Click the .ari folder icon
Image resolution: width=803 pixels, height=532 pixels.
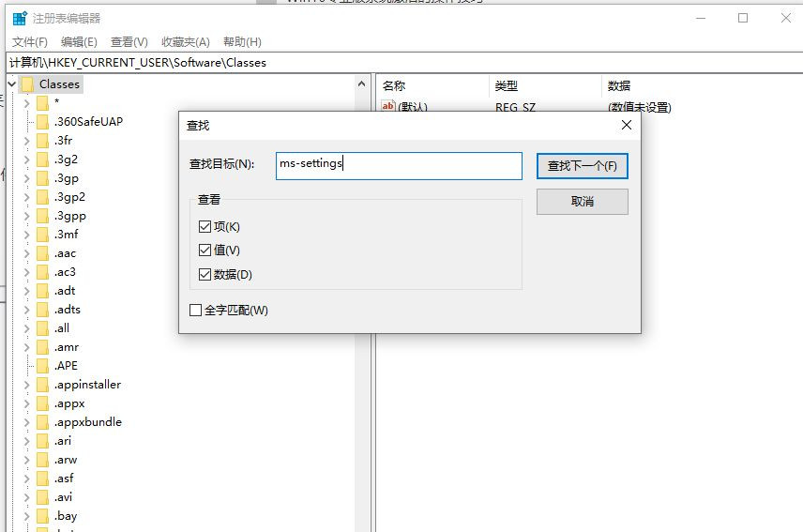tap(43, 441)
